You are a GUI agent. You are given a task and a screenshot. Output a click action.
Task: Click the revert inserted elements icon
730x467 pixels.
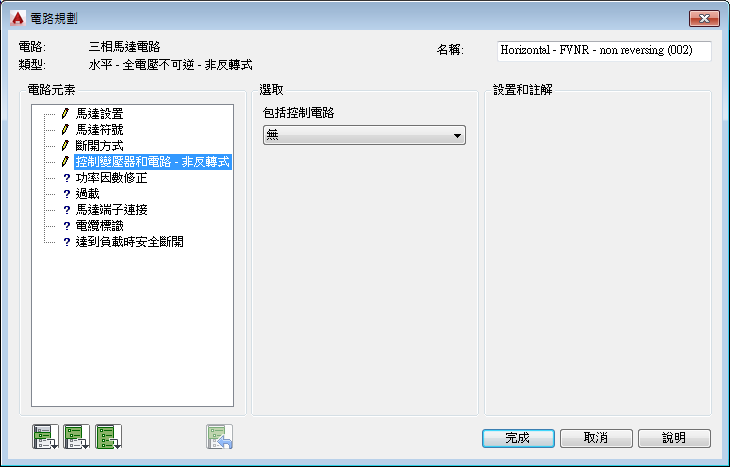(x=219, y=436)
